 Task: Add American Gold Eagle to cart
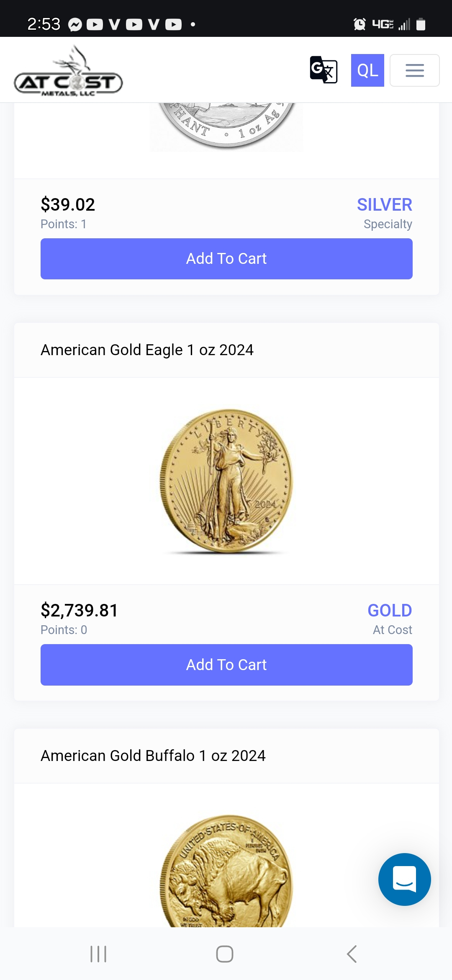coord(226,665)
